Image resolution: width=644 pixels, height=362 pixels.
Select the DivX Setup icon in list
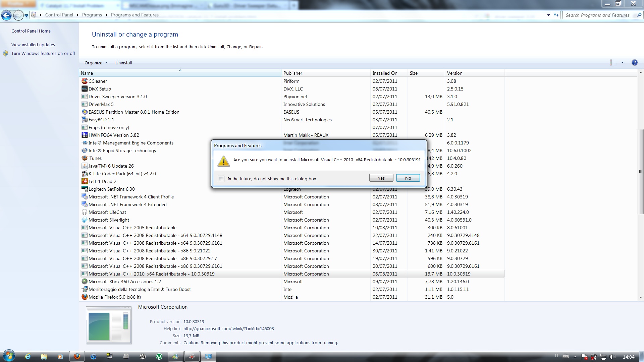coord(85,89)
